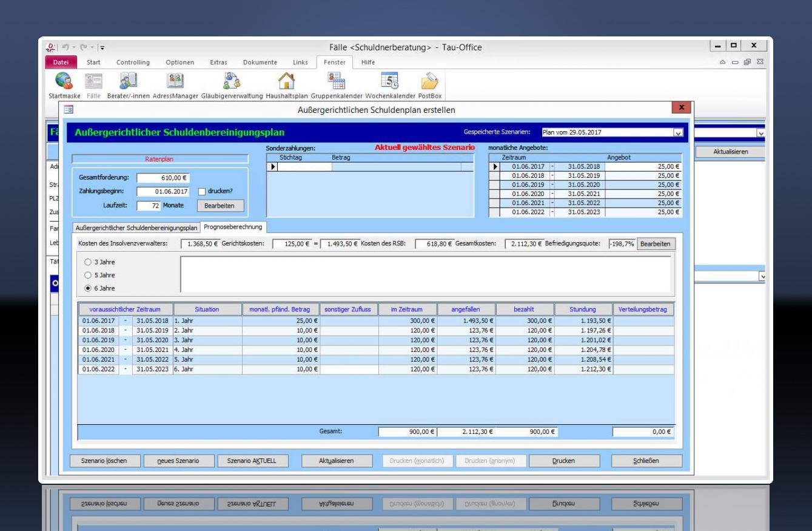Click the Gesamtforderung input field
Image resolution: width=812 pixels, height=531 pixels.
[x=163, y=178]
